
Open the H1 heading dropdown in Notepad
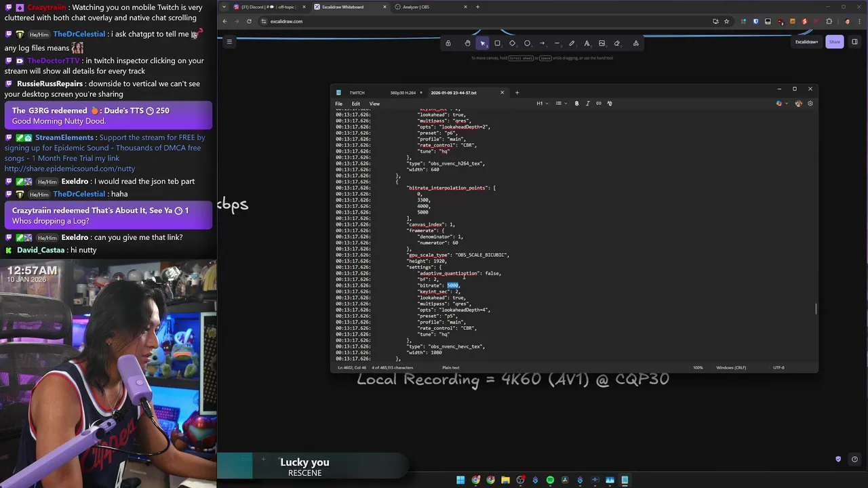point(541,104)
